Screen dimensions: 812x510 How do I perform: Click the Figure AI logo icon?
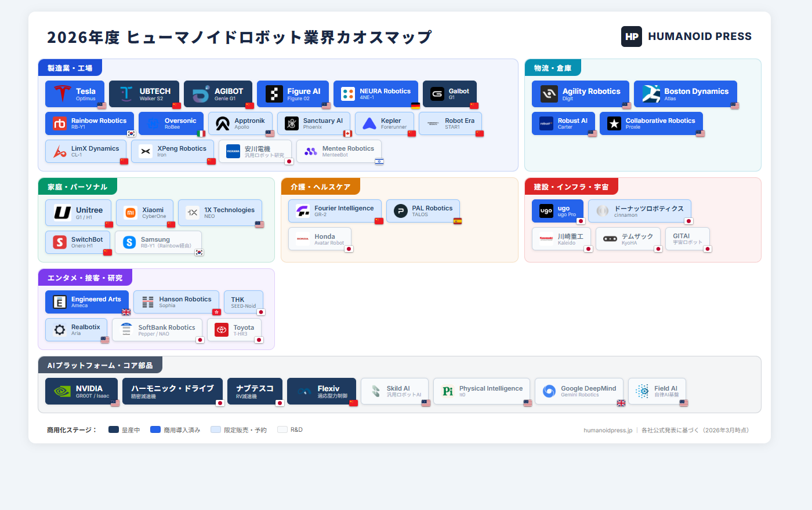[273, 94]
